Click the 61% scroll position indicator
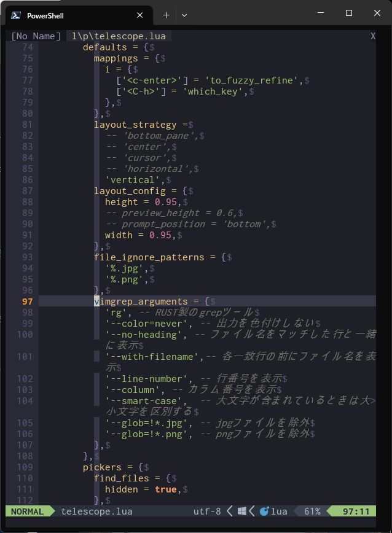 pos(312,511)
